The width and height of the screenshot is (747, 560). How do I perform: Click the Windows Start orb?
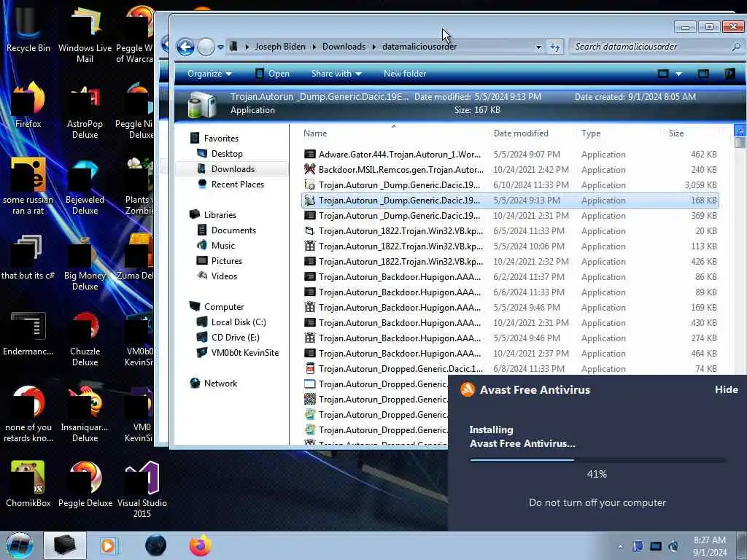[20, 545]
